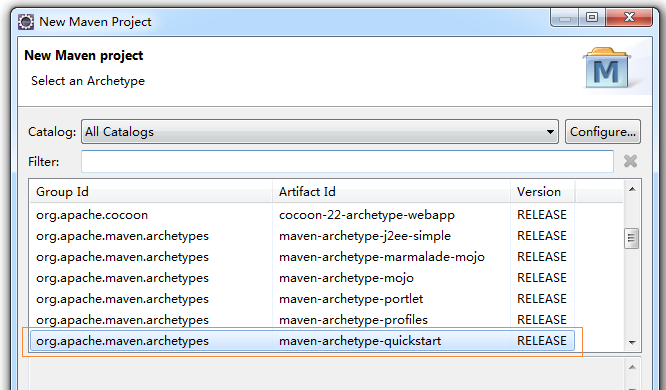This screenshot has height=390, width=666.
Task: Close the New Maven Project dialog
Action: click(629, 17)
